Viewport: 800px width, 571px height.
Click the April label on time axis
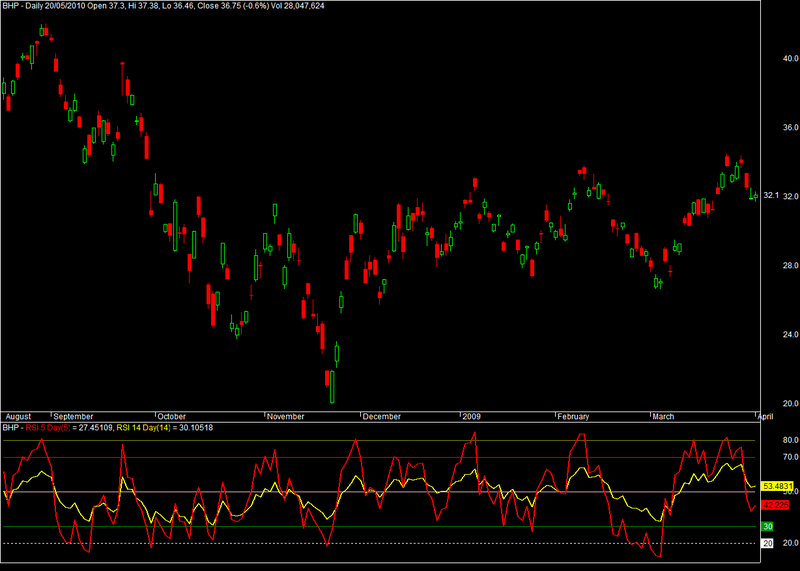pos(765,416)
